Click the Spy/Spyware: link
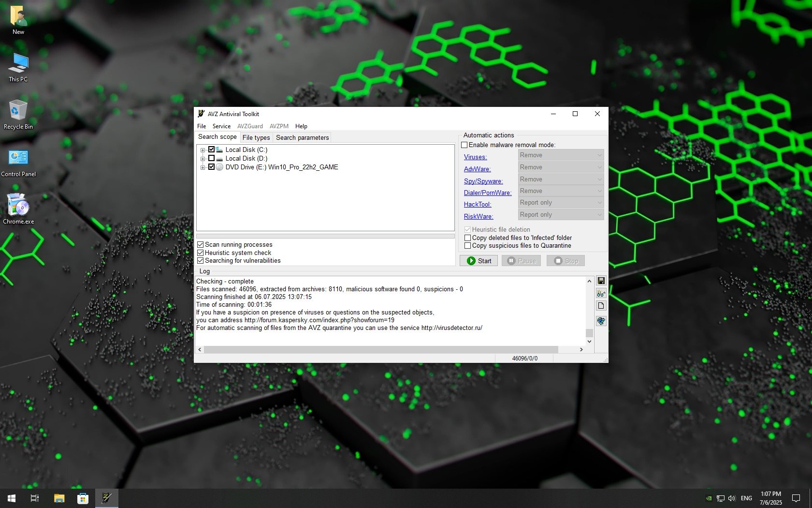 pyautogui.click(x=483, y=181)
